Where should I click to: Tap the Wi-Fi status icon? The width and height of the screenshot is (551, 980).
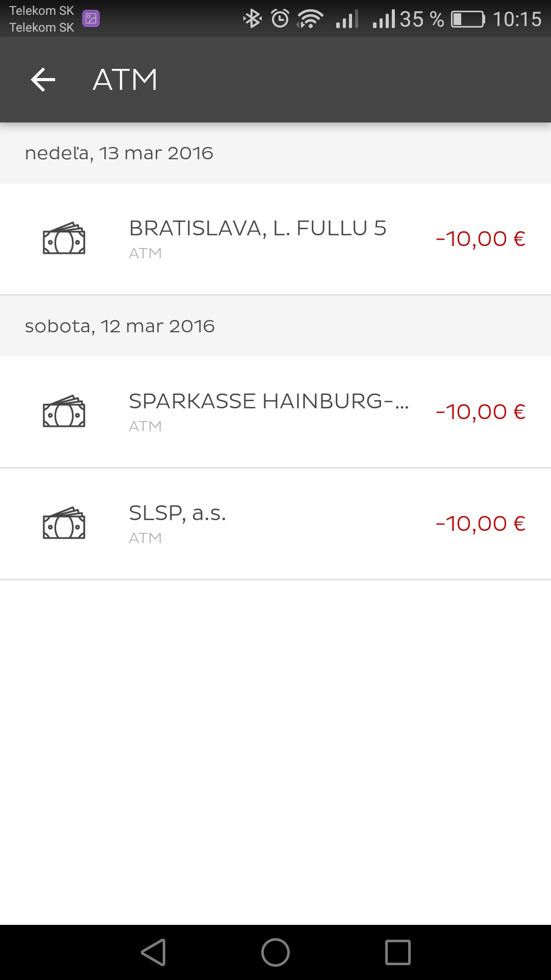(x=310, y=19)
